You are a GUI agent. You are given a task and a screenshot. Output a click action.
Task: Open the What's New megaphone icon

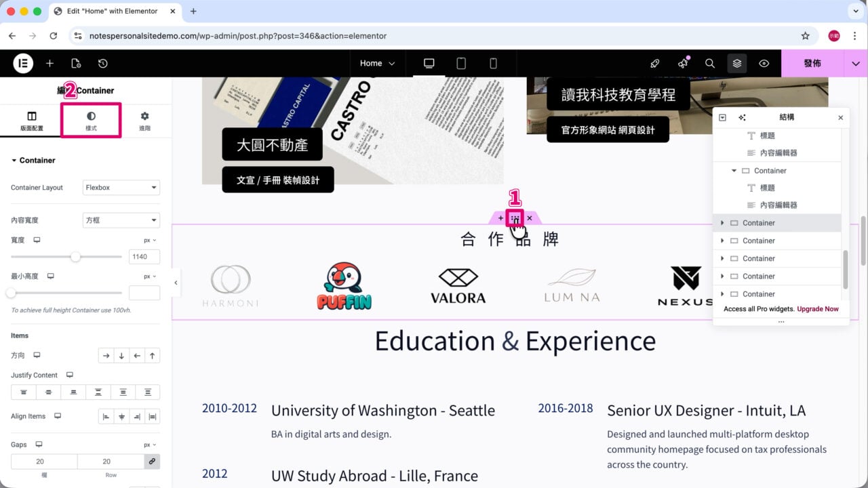pyautogui.click(x=683, y=63)
